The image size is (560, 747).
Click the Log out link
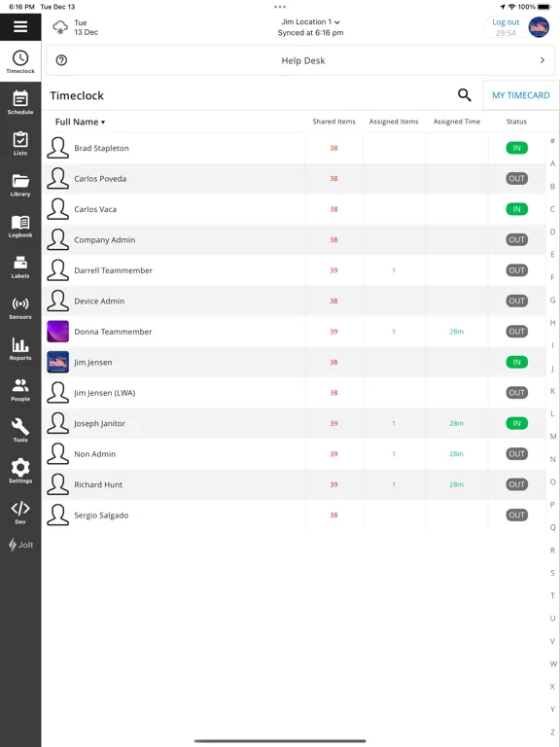pos(506,22)
